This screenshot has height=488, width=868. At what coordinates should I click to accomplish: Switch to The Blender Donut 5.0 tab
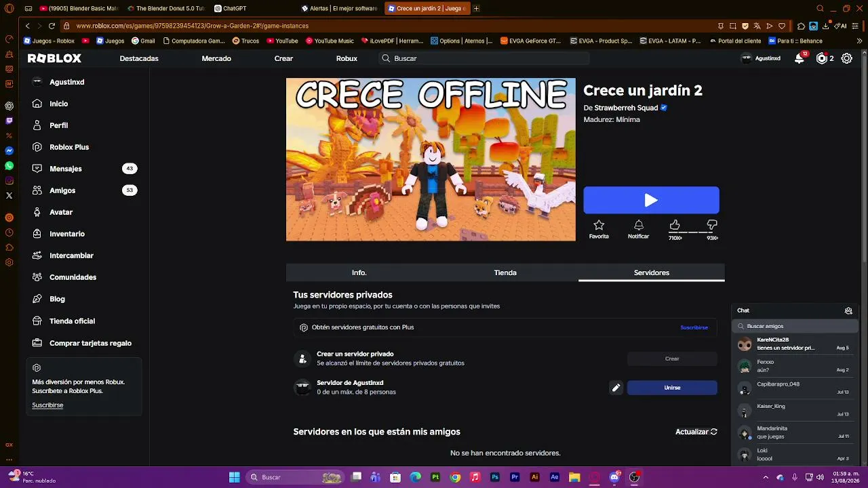pos(165,8)
